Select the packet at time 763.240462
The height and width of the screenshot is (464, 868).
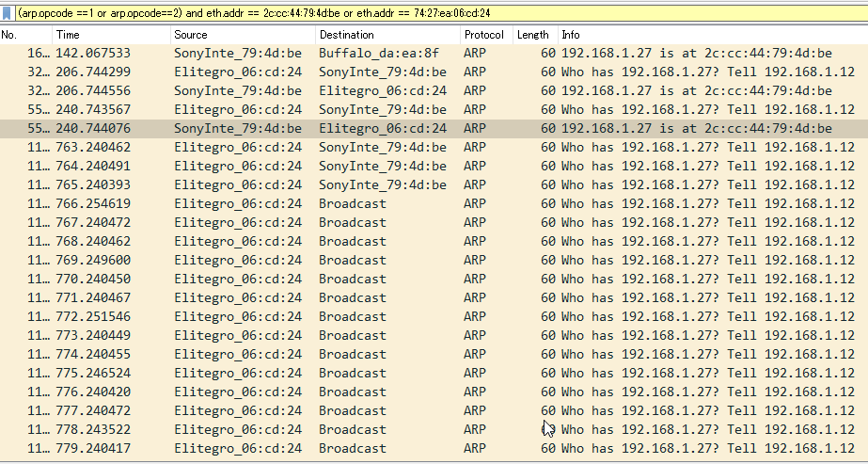(434, 147)
